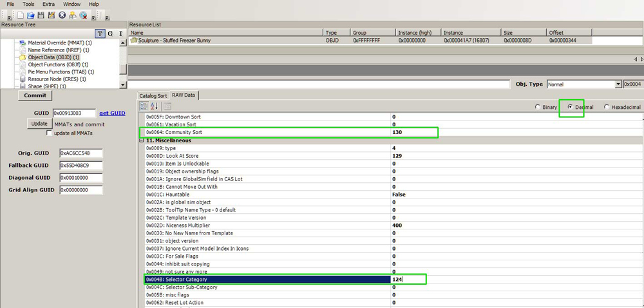Open the Obj. Type dropdown
This screenshot has height=308, width=644.
618,84
